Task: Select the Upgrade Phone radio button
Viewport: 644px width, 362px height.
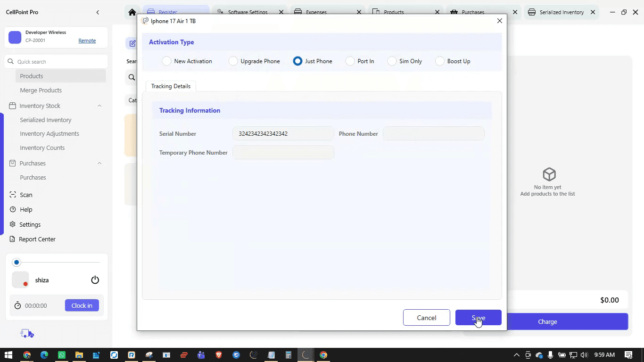Action: click(233, 61)
